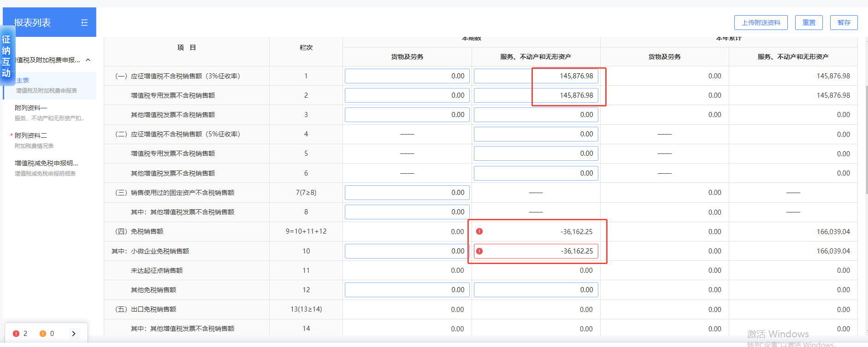This screenshot has height=347, width=868.
Task: Click the 暂存 button
Action: 844,23
